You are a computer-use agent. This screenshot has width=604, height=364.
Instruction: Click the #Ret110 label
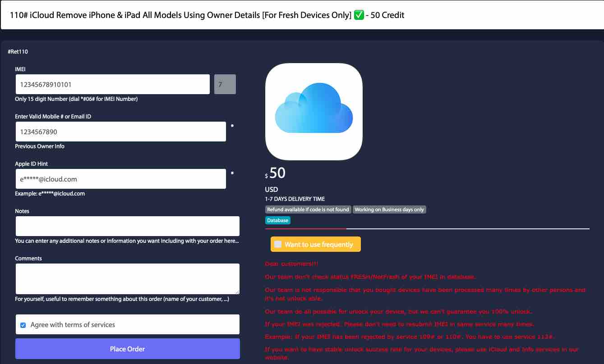pos(18,52)
